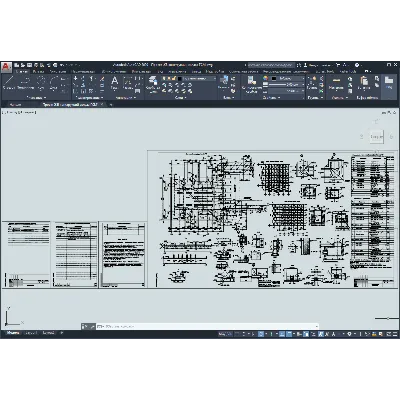Switch to the second ribbon tab
400x400 pixels.
click(x=38, y=71)
